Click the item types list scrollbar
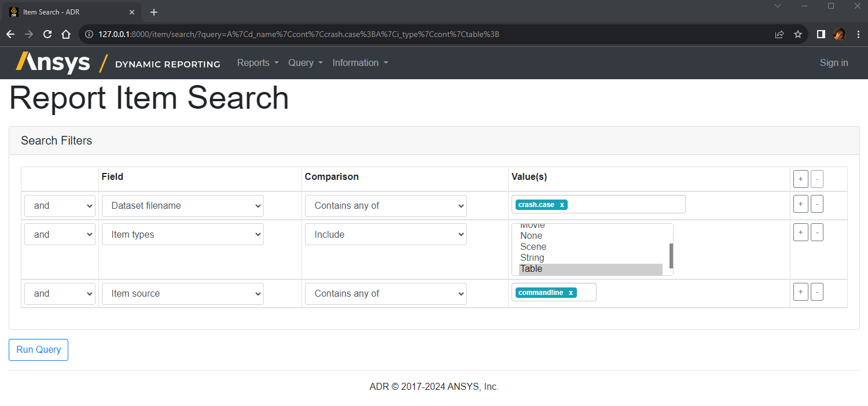This screenshot has height=406, width=868. tap(671, 256)
